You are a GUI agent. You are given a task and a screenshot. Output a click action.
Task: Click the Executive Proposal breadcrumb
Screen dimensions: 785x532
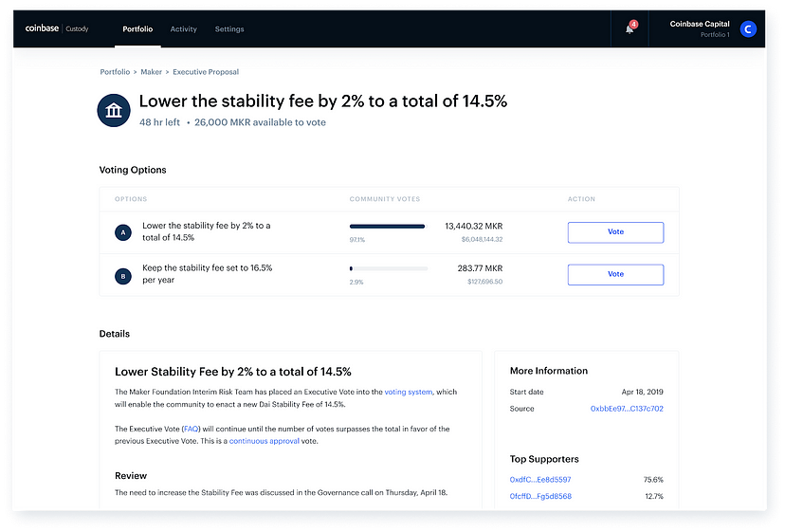(x=206, y=72)
